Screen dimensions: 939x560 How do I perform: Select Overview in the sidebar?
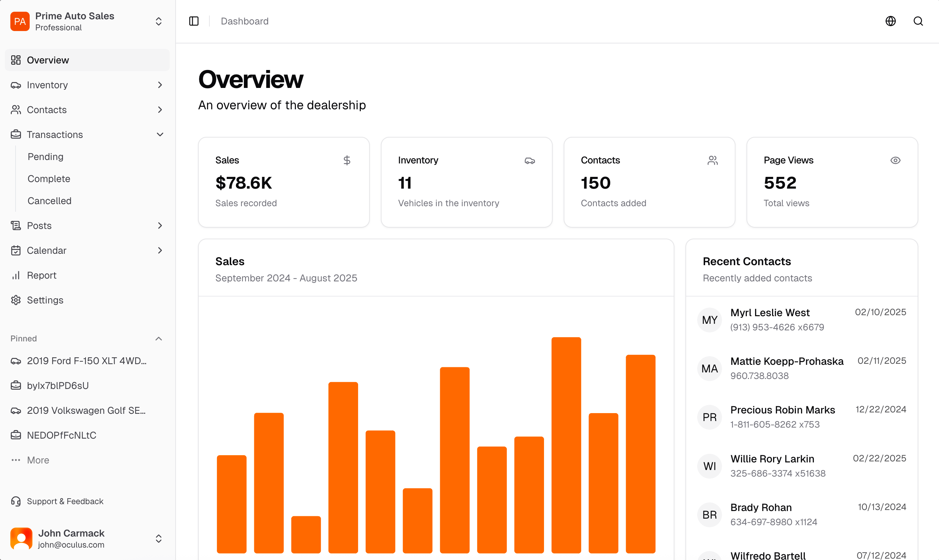pyautogui.click(x=87, y=60)
